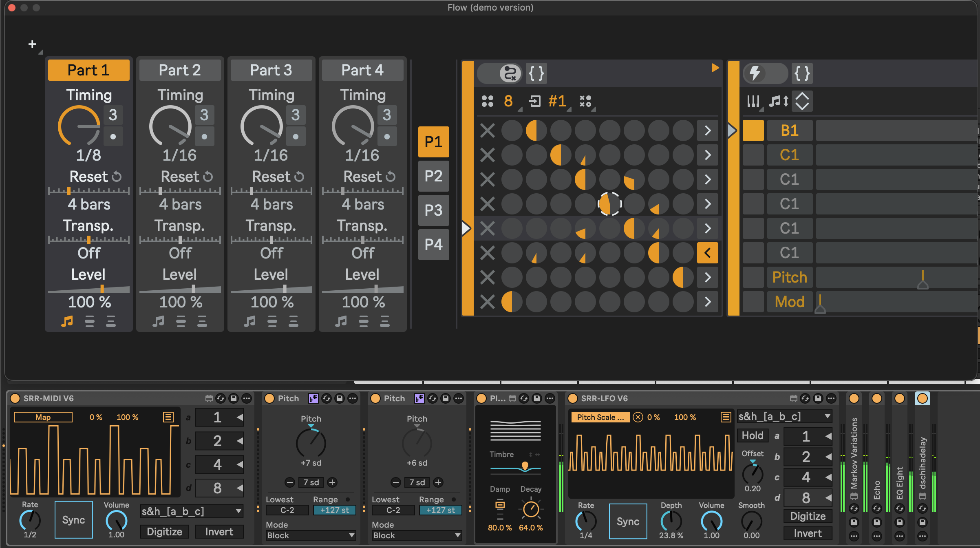Click the minus button in the first Pitch device

(x=290, y=482)
